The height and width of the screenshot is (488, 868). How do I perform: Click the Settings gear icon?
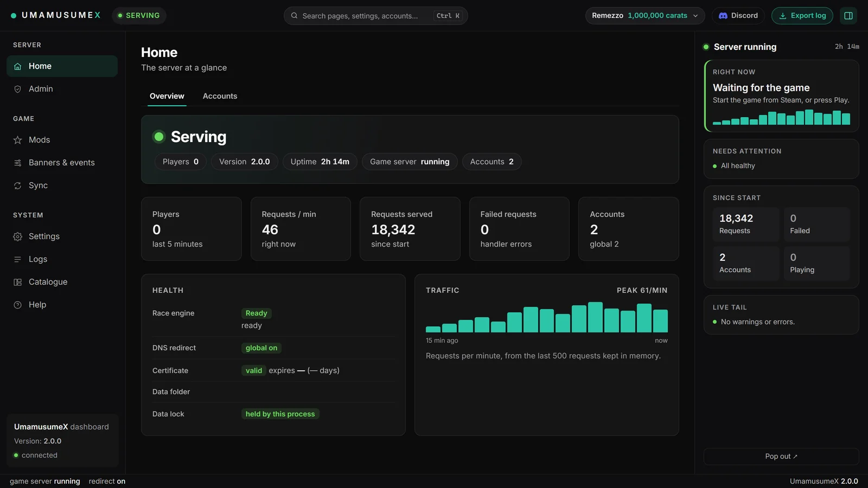click(17, 236)
